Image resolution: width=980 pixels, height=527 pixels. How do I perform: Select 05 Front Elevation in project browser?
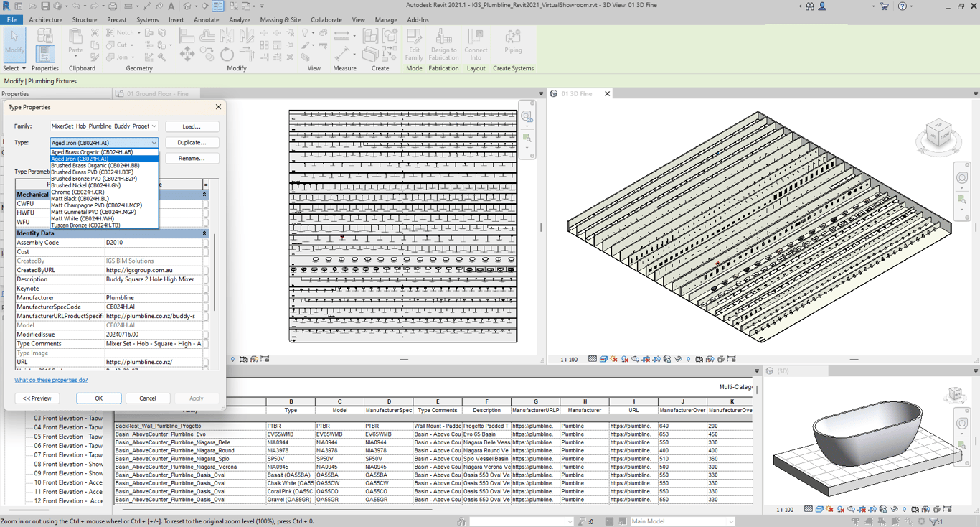(68, 437)
